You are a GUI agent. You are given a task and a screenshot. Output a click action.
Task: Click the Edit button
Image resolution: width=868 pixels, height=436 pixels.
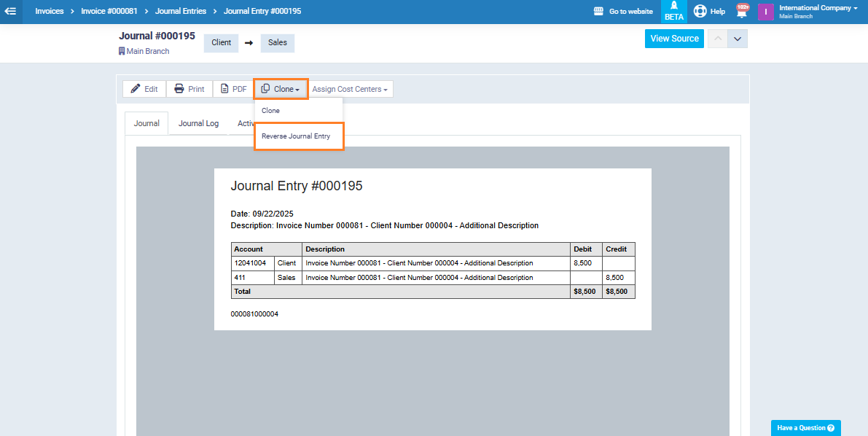(x=144, y=89)
